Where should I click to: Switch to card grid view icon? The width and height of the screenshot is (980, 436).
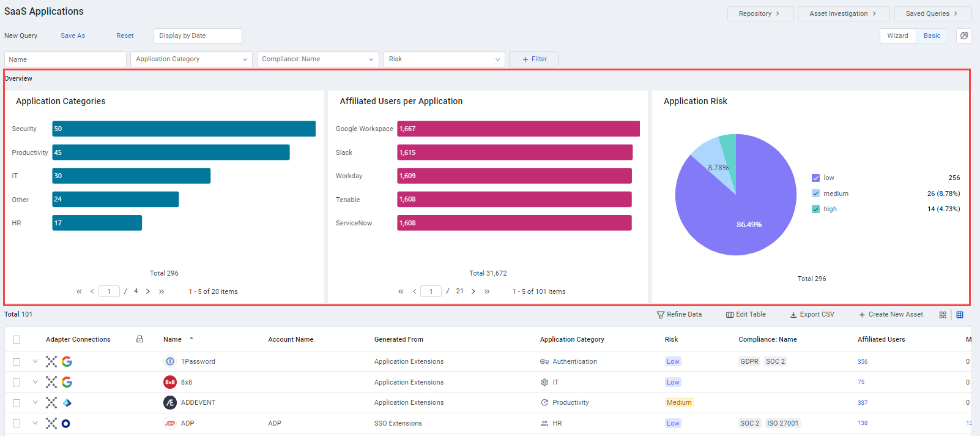(943, 315)
